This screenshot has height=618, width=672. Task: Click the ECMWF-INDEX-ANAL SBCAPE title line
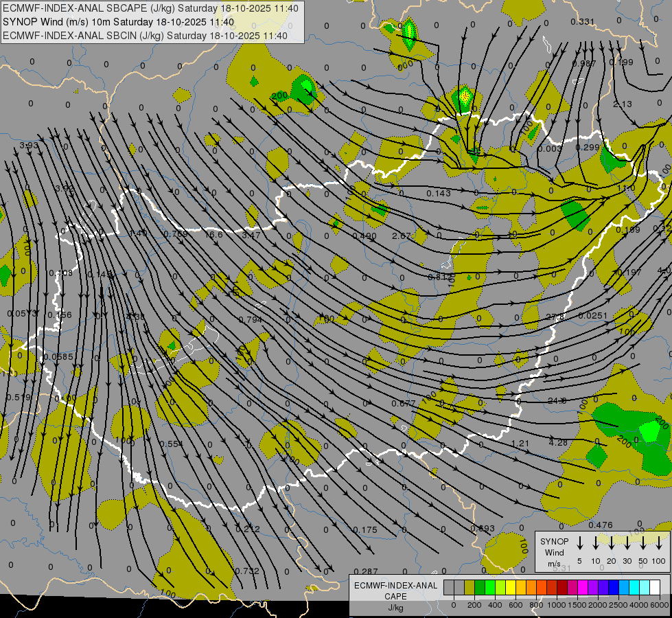[150, 8]
